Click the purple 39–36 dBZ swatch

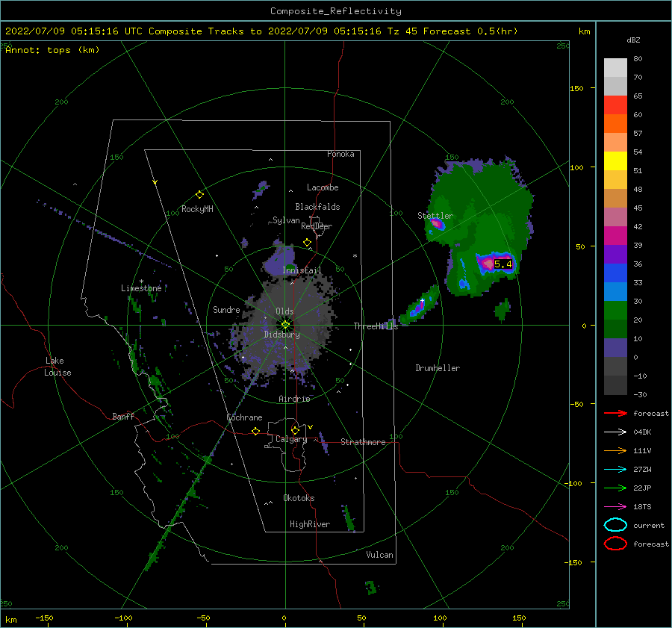(615, 254)
